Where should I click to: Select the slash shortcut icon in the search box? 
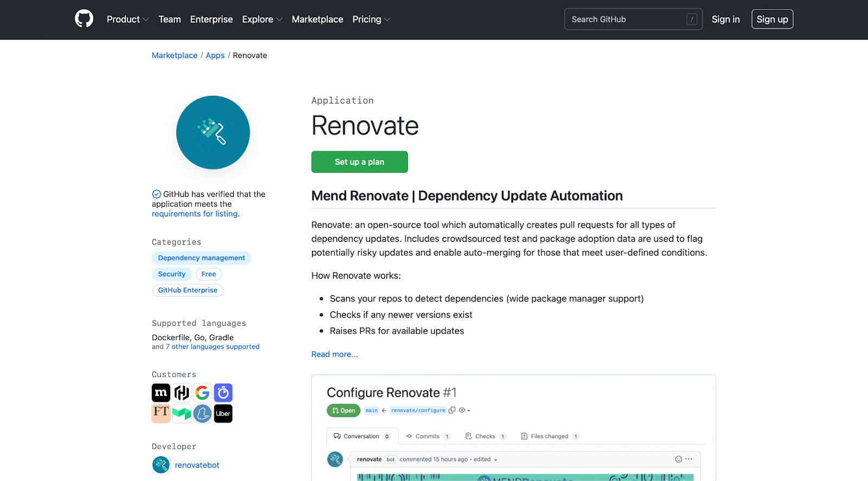tap(692, 19)
